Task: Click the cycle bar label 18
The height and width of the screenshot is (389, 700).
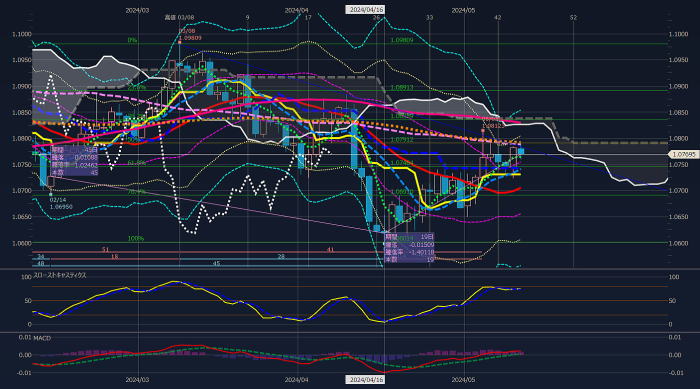Action: tap(115, 257)
